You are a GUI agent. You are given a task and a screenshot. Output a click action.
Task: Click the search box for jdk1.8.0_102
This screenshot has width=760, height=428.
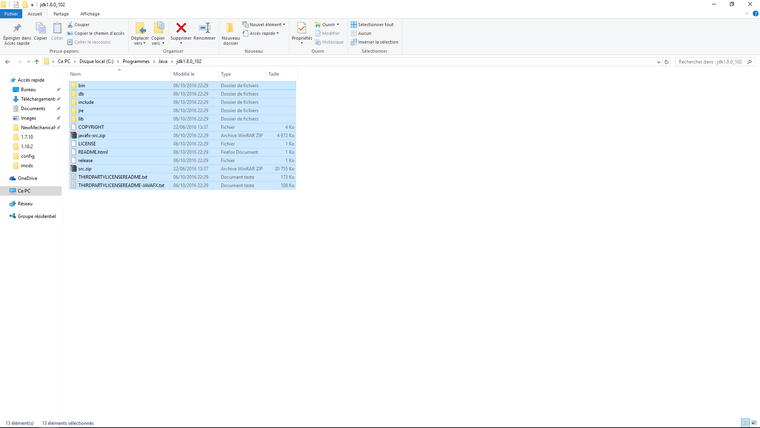tap(710, 62)
